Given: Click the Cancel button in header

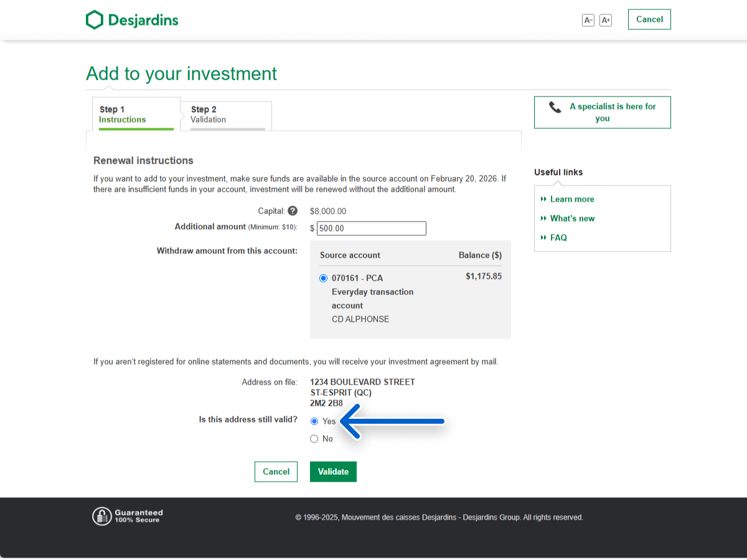Looking at the screenshot, I should (649, 19).
